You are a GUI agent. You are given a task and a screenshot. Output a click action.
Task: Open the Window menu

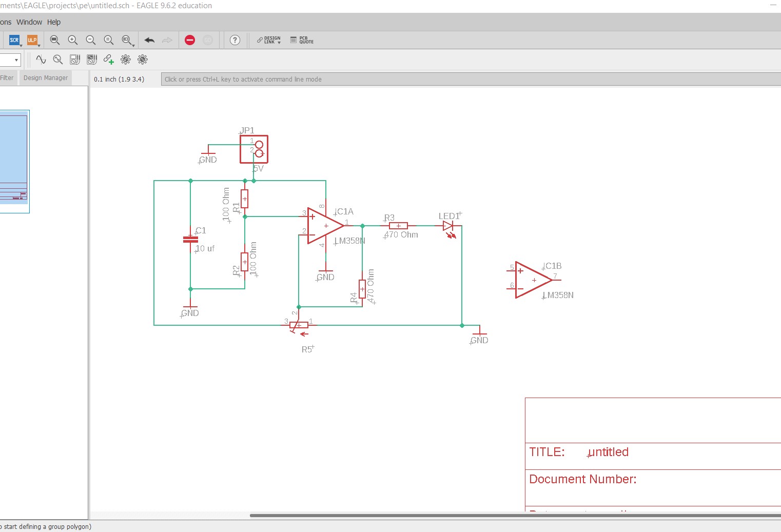click(x=29, y=22)
